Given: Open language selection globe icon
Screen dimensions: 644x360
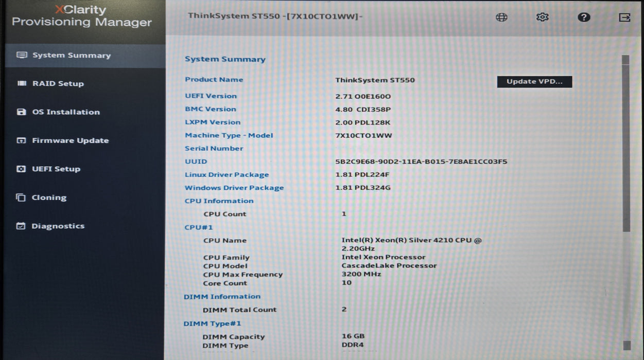Looking at the screenshot, I should click(501, 17).
